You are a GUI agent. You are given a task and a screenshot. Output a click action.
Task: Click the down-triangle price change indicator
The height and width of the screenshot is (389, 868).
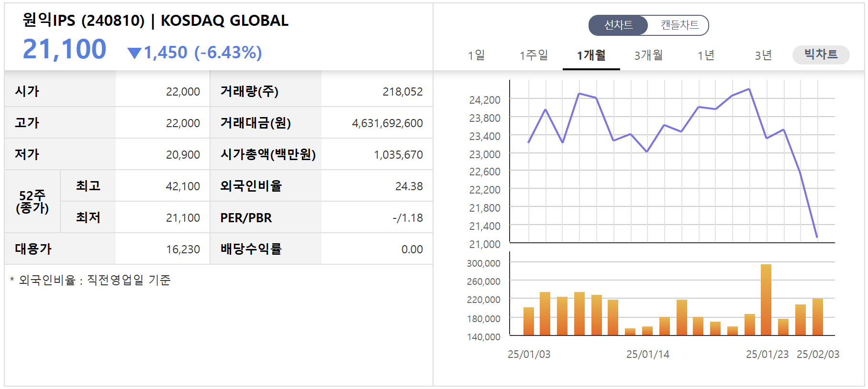click(135, 53)
